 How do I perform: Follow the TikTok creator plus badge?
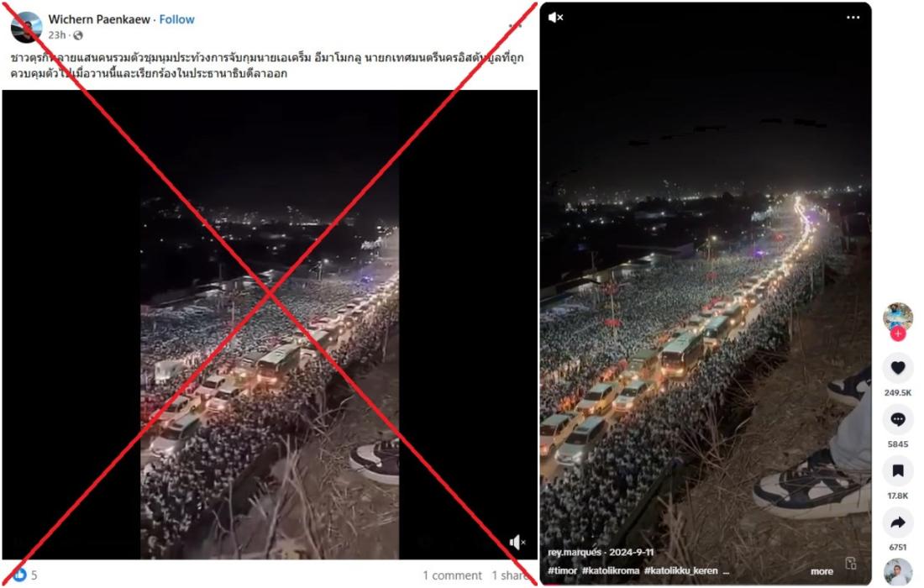point(897,334)
